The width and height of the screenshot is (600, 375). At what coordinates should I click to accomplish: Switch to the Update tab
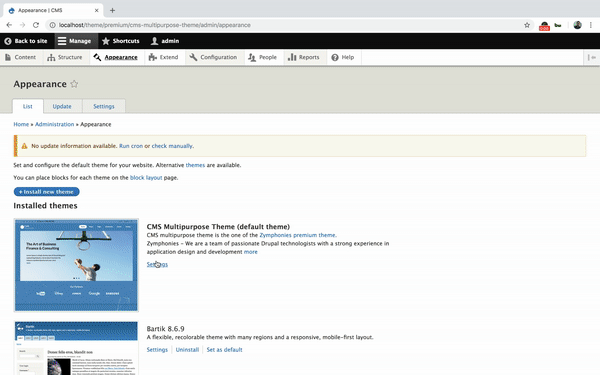(x=62, y=106)
